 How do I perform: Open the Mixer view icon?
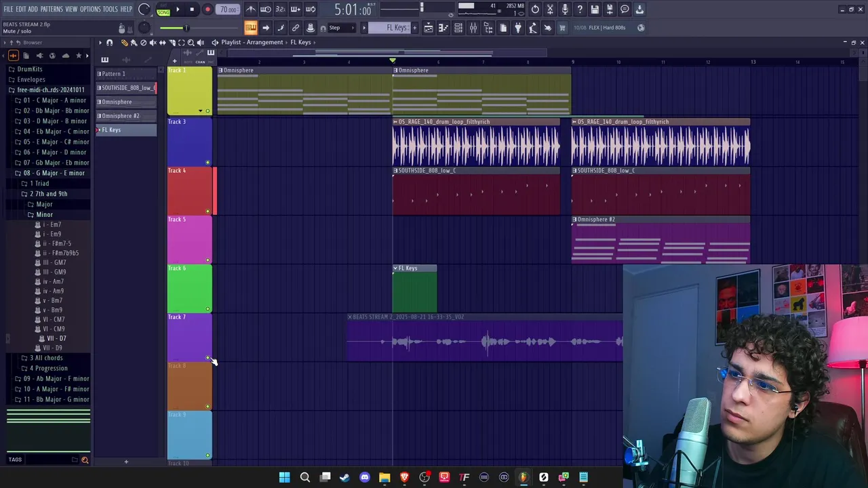tap(473, 28)
